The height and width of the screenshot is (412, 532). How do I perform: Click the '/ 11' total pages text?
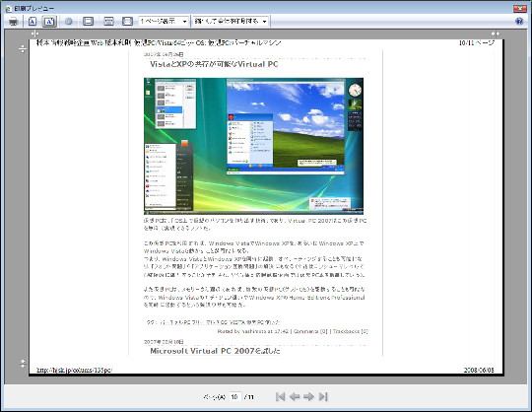coord(248,397)
